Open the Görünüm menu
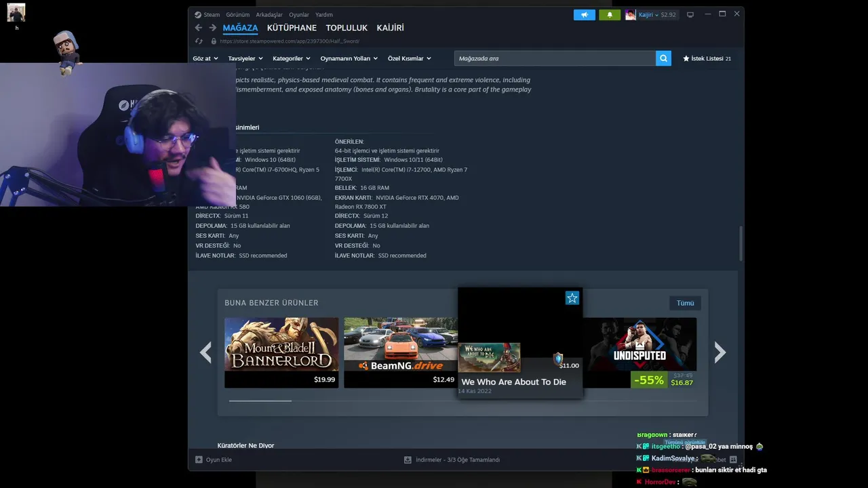The image size is (868, 488). 237,14
